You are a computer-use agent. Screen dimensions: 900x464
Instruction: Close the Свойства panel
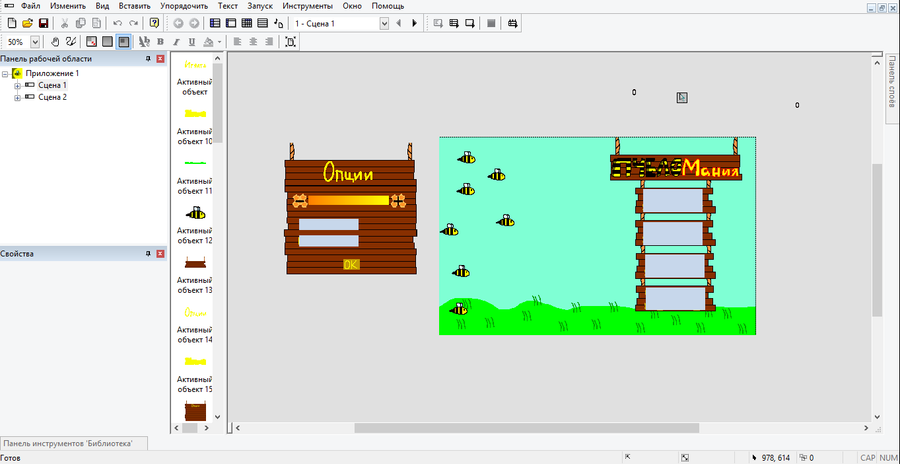(160, 253)
